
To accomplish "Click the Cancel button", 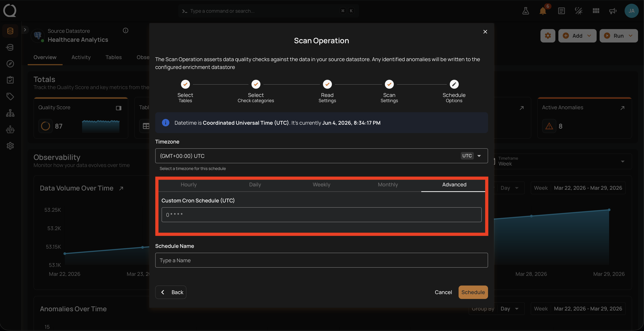I will tap(443, 292).
